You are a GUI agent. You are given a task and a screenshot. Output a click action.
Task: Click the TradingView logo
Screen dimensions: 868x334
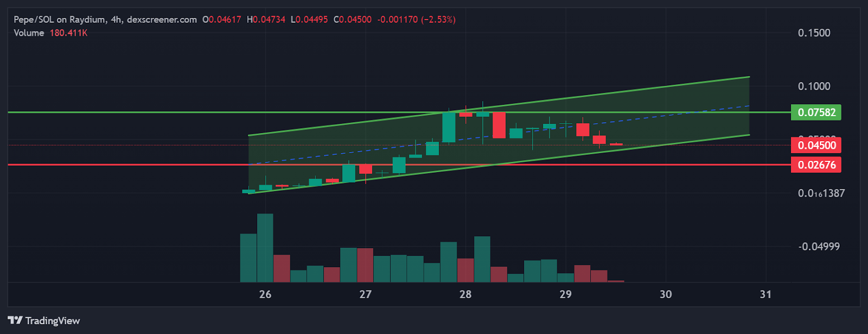point(44,320)
